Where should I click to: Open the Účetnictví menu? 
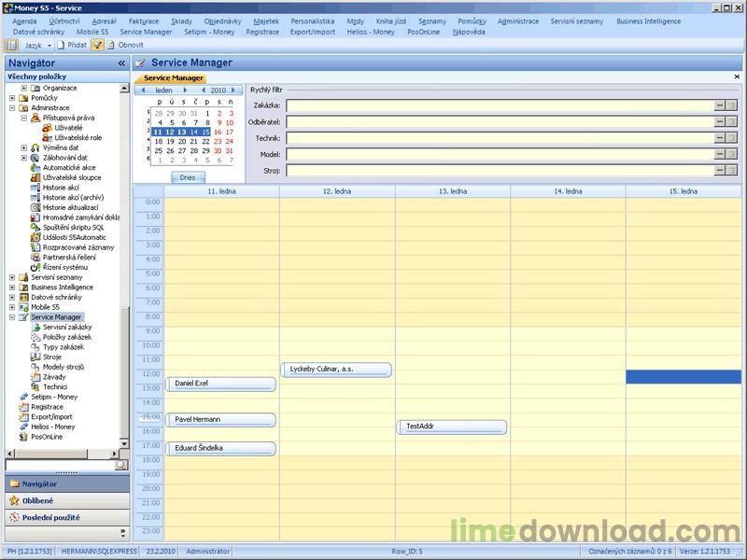(x=64, y=21)
